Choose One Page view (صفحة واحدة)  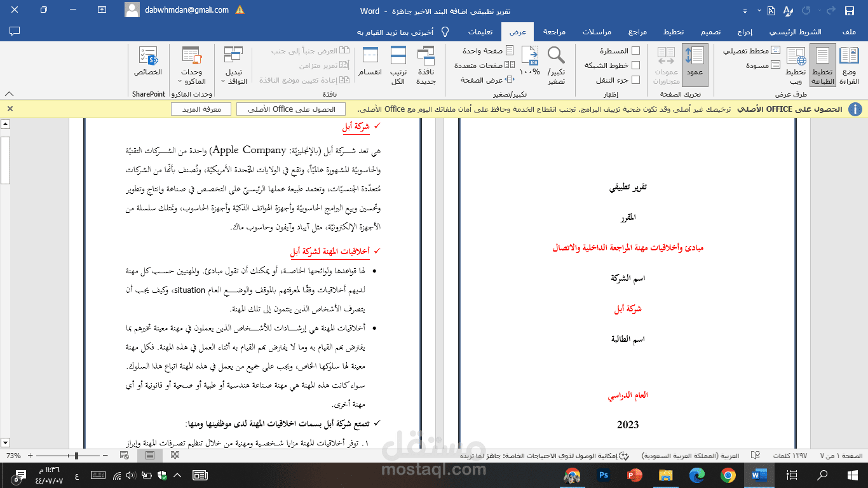pyautogui.click(x=488, y=51)
